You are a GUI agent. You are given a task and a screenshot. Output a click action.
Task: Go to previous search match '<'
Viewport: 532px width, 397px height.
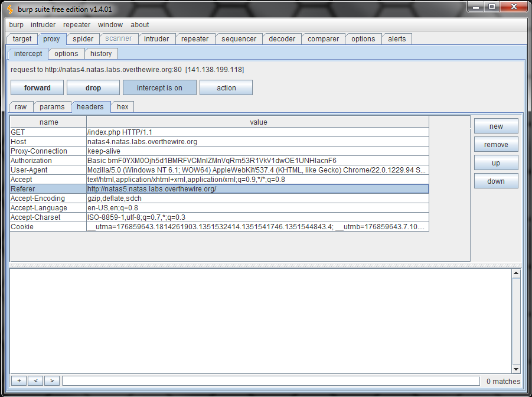point(35,380)
